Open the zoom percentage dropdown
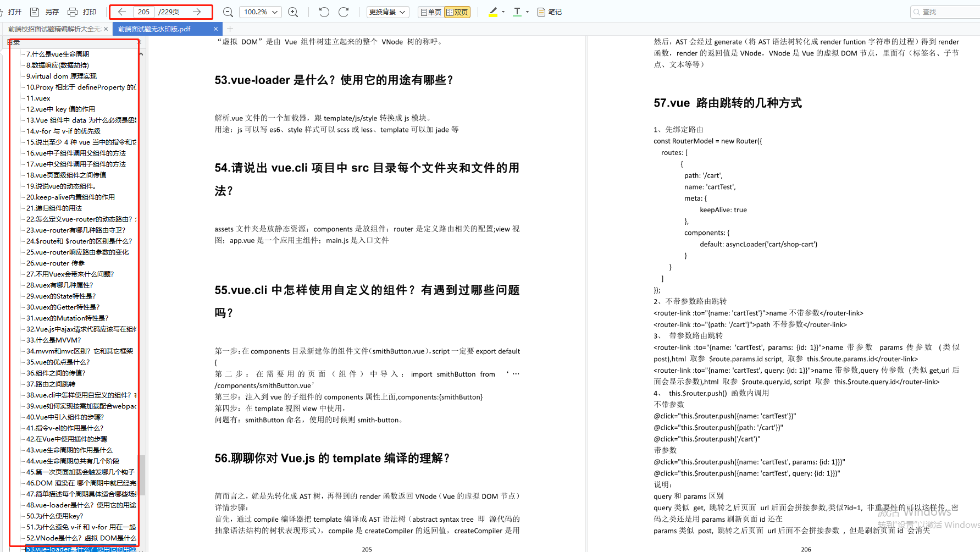 [260, 12]
